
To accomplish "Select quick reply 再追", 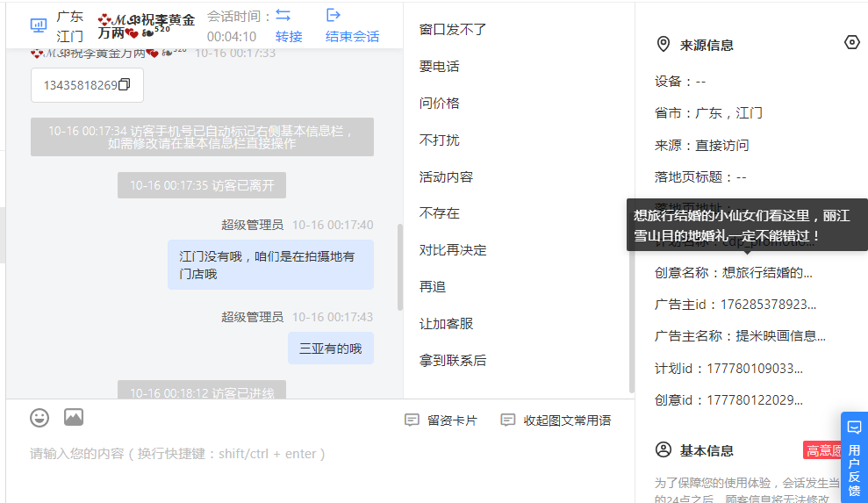I will 433,287.
